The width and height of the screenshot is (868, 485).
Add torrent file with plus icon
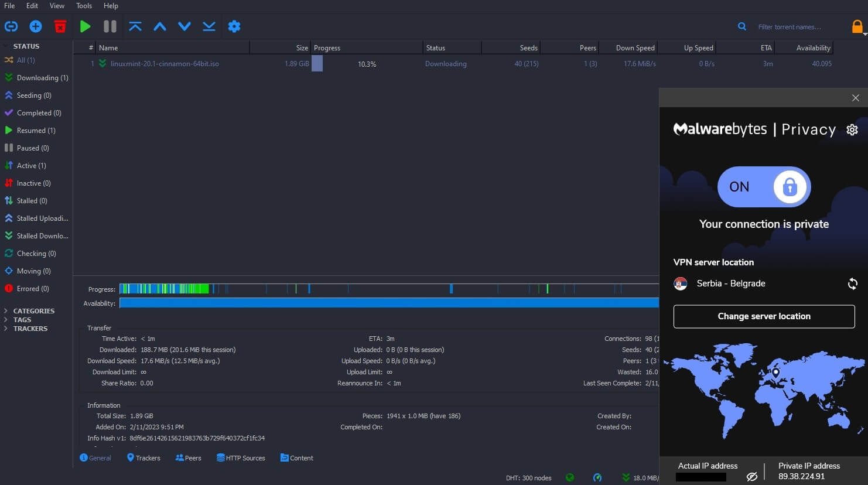36,26
